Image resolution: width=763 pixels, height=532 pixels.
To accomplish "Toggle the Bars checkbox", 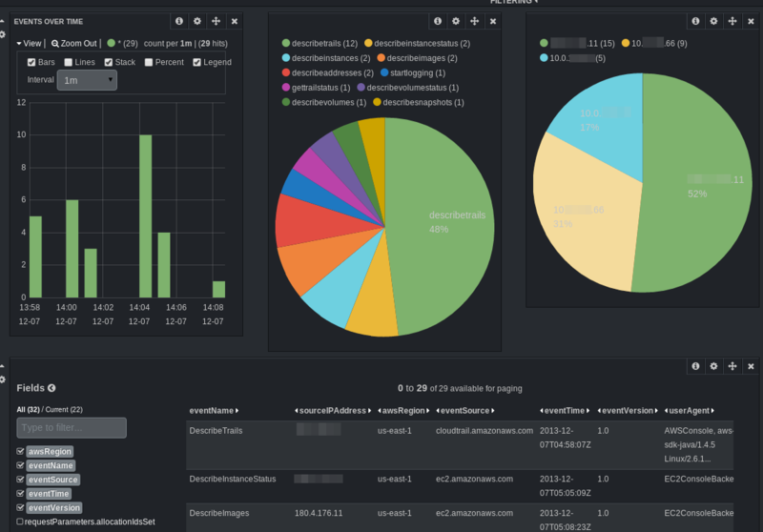I will point(31,62).
